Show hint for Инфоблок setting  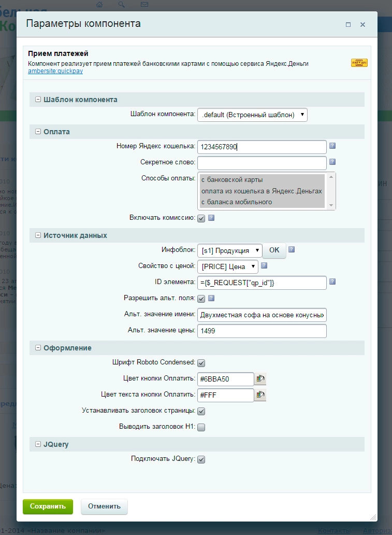292,249
